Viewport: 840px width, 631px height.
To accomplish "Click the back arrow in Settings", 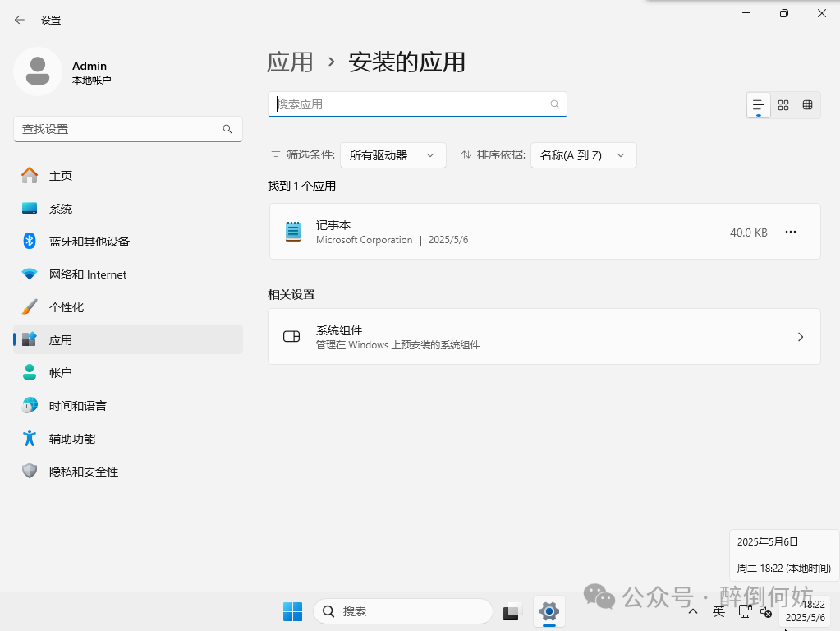I will point(20,20).
